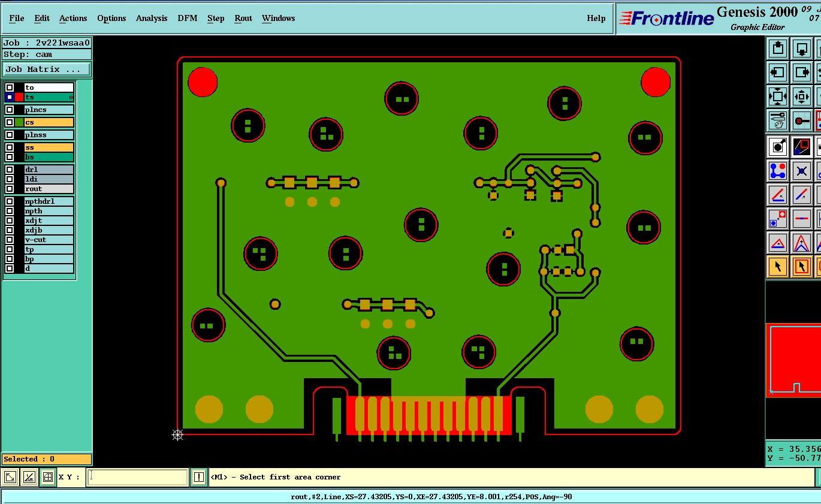Toggle the 'cs' layer checkbox
Image resolution: width=821 pixels, height=504 pixels.
pos(10,122)
